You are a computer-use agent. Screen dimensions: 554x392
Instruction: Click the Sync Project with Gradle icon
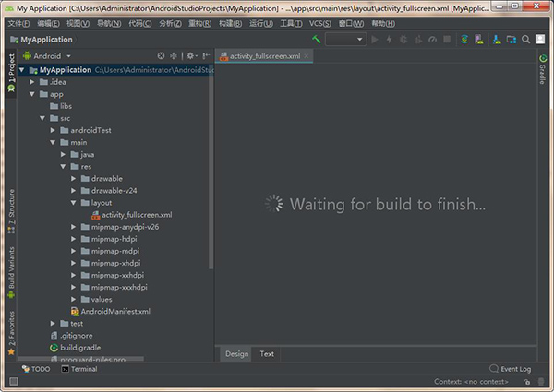pos(464,39)
